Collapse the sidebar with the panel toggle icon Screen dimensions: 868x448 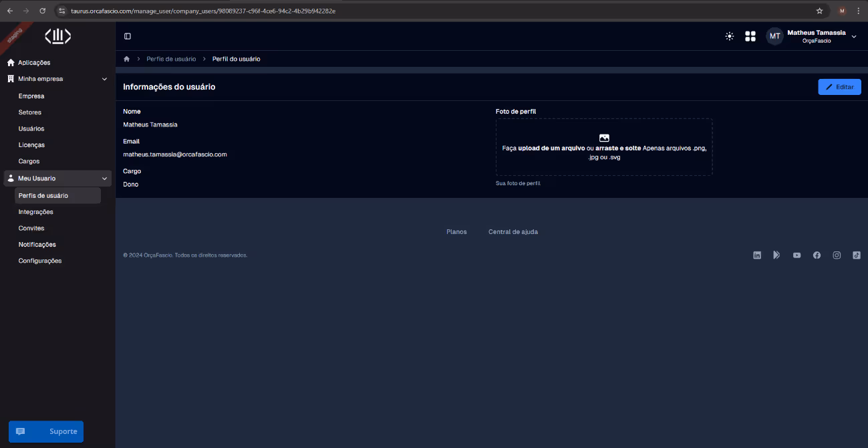pos(128,36)
